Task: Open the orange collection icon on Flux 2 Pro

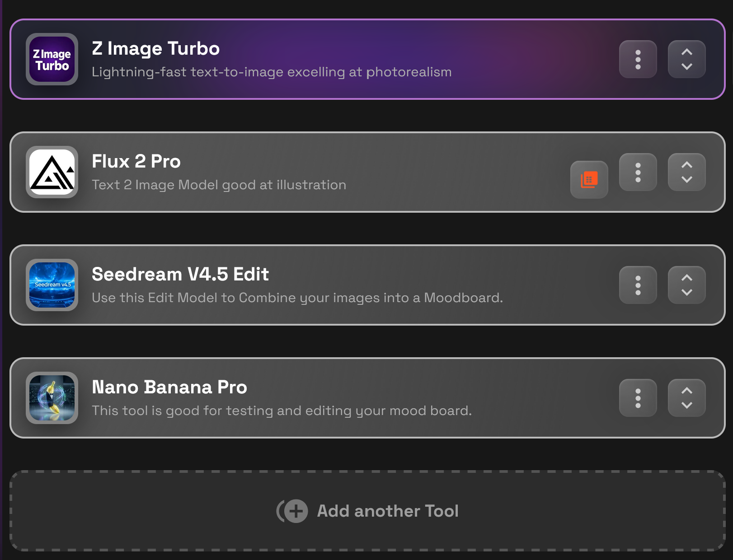Action: click(x=589, y=180)
